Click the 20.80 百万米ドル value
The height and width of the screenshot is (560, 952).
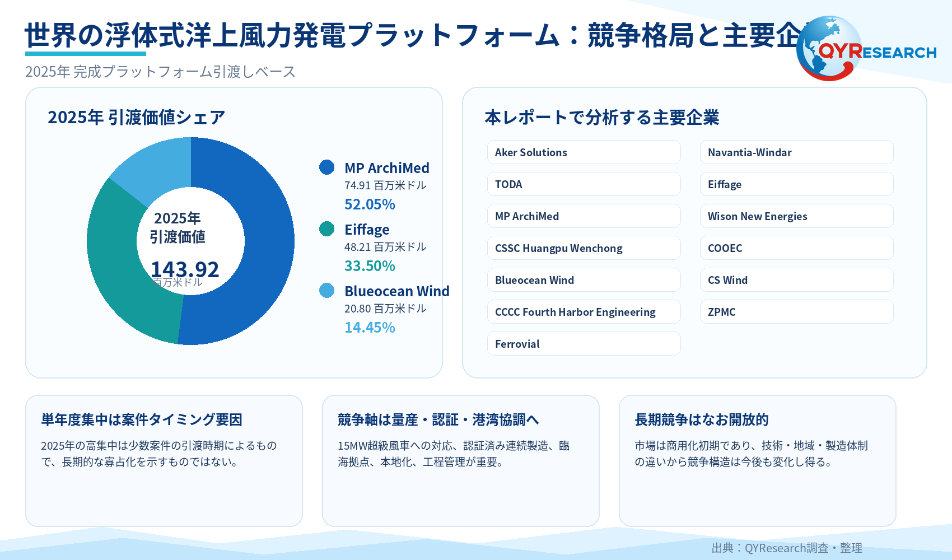[385, 309]
